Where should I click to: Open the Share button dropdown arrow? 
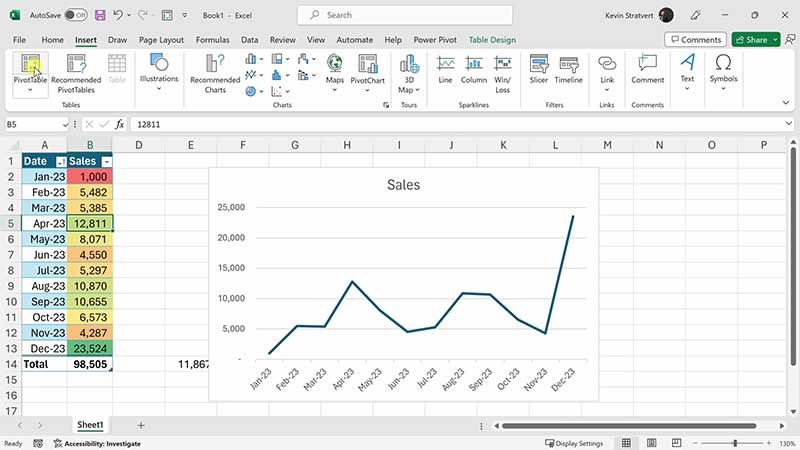775,39
